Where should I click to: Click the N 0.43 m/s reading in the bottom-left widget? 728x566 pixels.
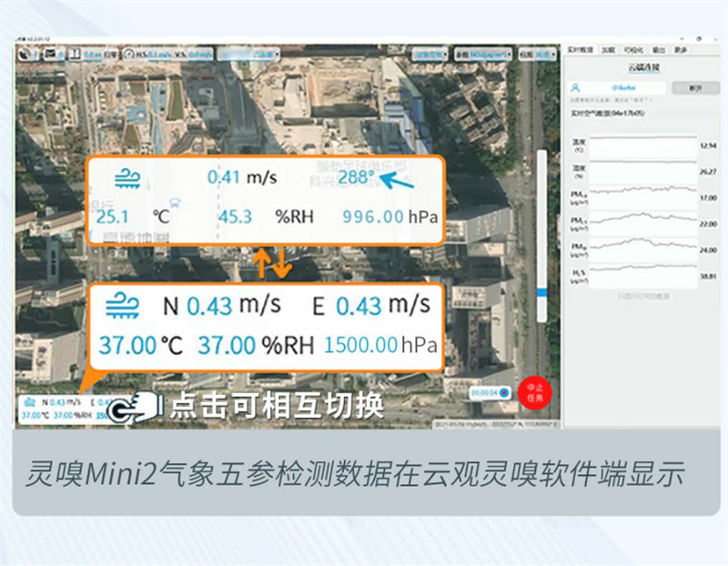pos(61,402)
